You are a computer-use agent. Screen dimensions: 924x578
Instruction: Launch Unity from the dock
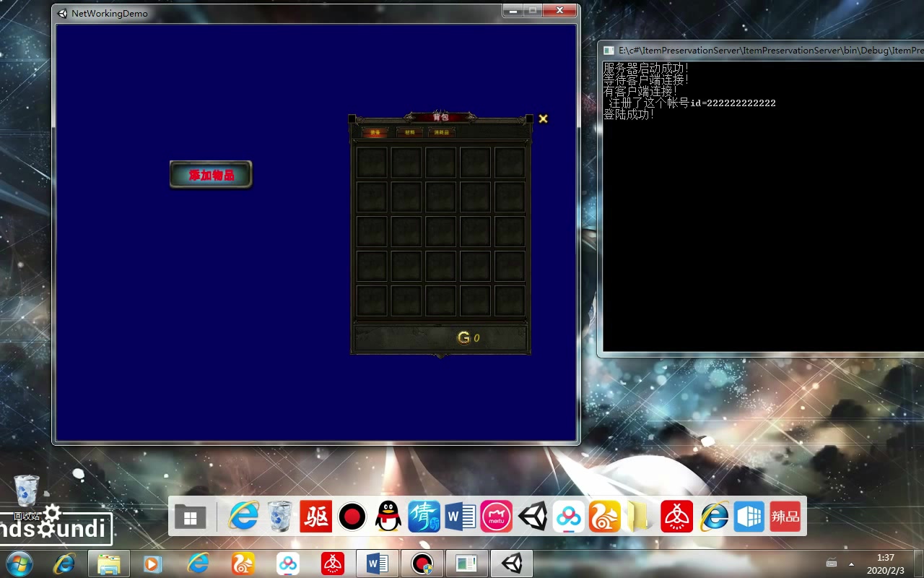(533, 517)
